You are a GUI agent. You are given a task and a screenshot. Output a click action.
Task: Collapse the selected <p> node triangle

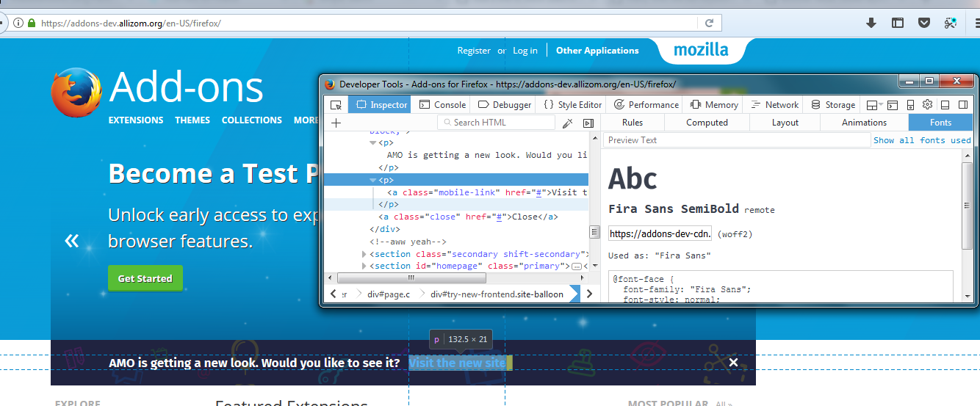(x=374, y=180)
